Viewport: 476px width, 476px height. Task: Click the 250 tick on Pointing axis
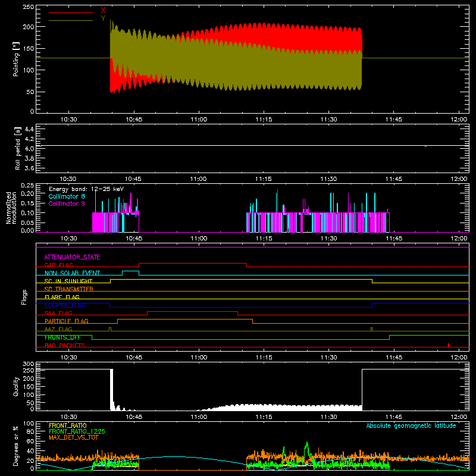[29, 7]
